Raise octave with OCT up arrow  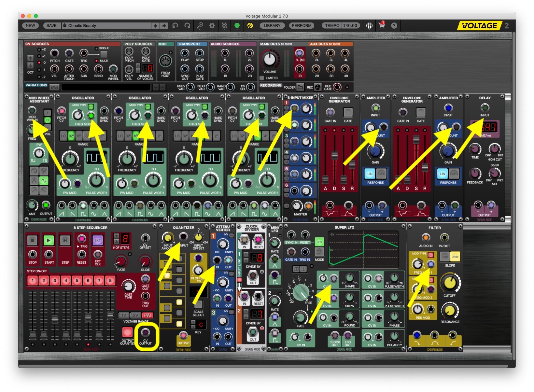pyautogui.click(x=30, y=58)
